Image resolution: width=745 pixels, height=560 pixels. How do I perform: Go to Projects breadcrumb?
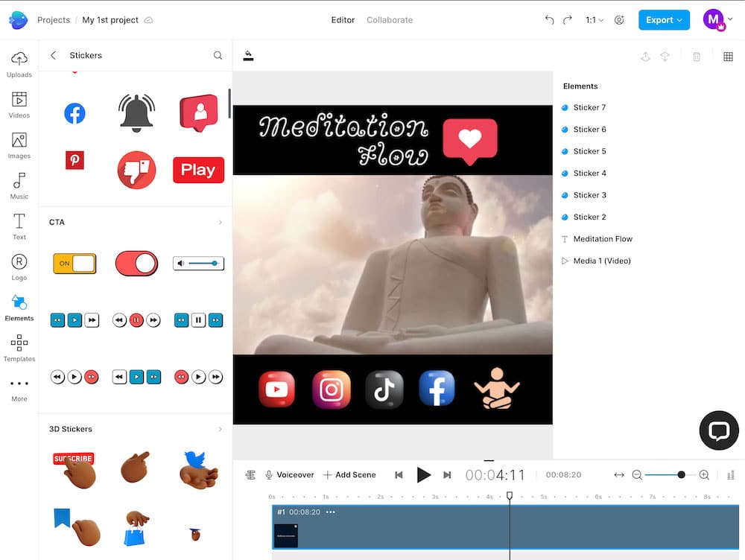coord(54,20)
